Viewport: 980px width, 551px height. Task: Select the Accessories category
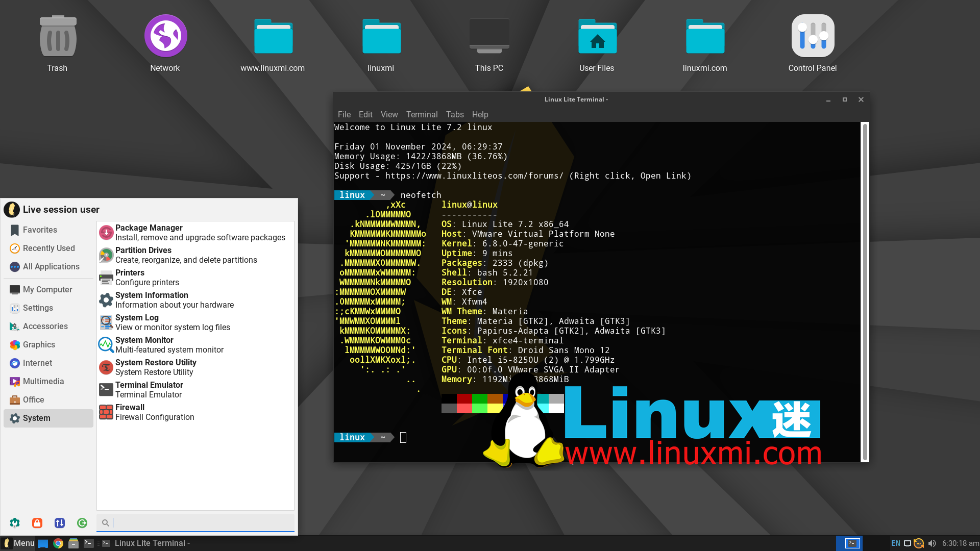(x=48, y=327)
